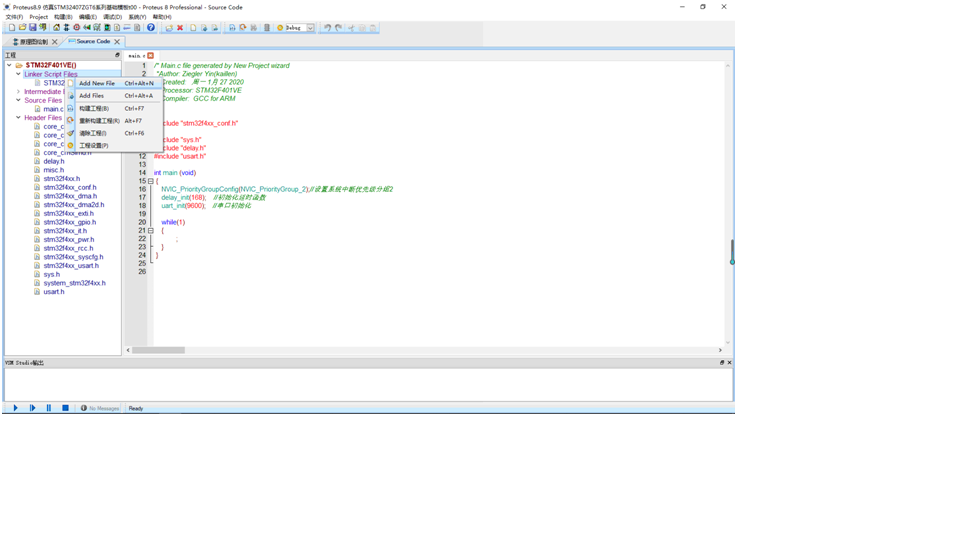This screenshot has height=540, width=960.
Task: Select the Source Code tab
Action: [x=93, y=42]
